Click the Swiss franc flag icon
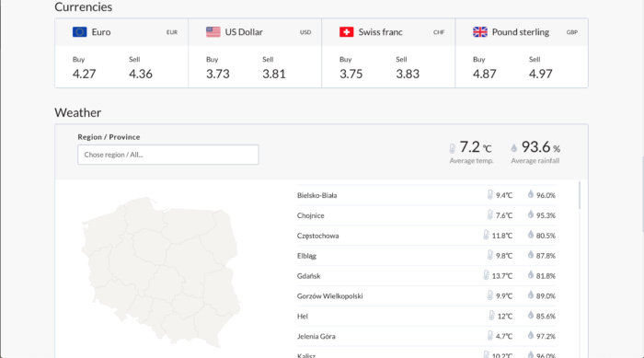Viewport: 644px width, 358px height. (347, 32)
